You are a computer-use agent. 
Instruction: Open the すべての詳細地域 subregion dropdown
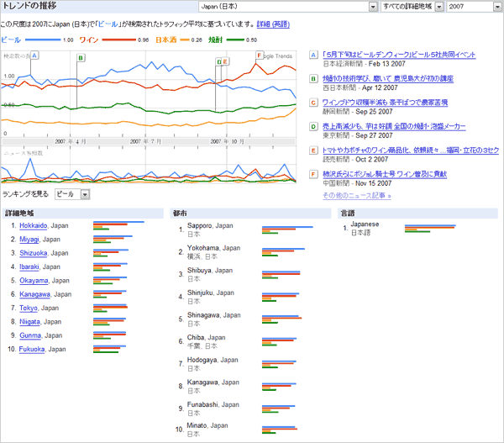coord(412,7)
